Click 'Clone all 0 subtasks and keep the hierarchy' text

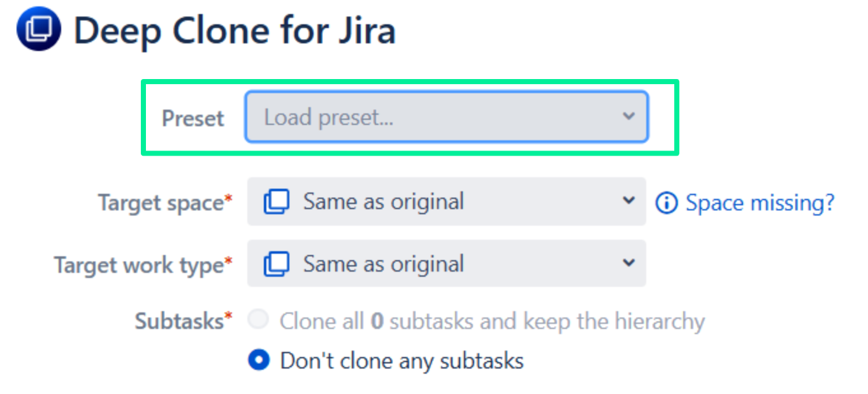(x=492, y=321)
